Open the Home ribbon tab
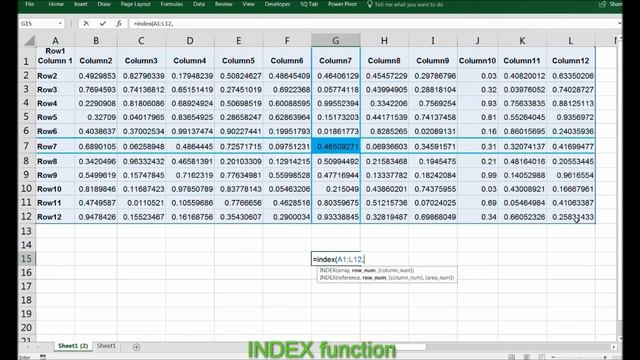 click(x=56, y=4)
